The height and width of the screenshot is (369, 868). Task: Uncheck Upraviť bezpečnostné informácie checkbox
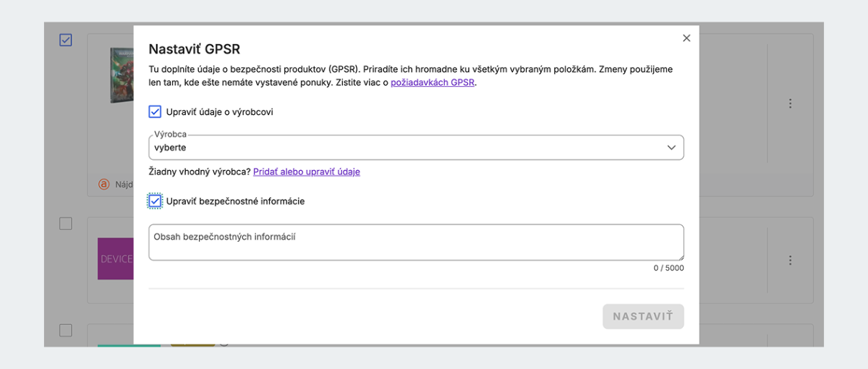click(155, 201)
